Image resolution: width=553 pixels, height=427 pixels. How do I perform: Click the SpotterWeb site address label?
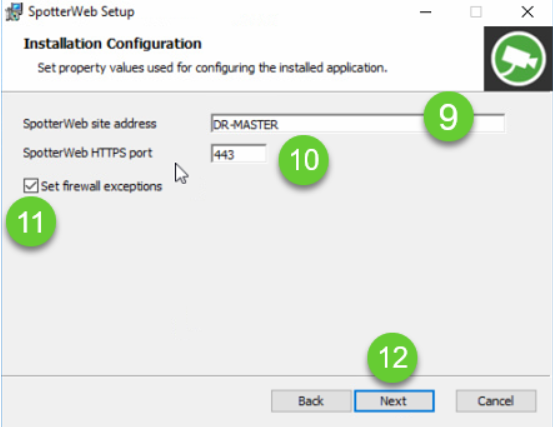90,124
